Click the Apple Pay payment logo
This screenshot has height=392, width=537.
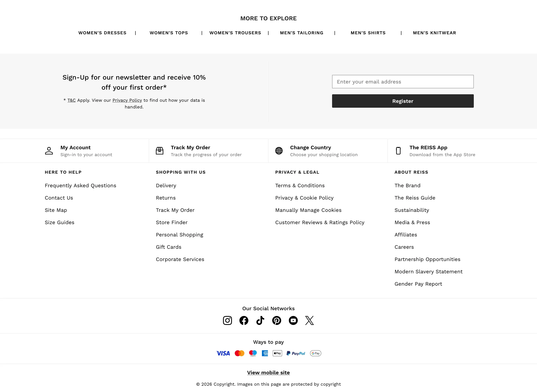tap(277, 353)
